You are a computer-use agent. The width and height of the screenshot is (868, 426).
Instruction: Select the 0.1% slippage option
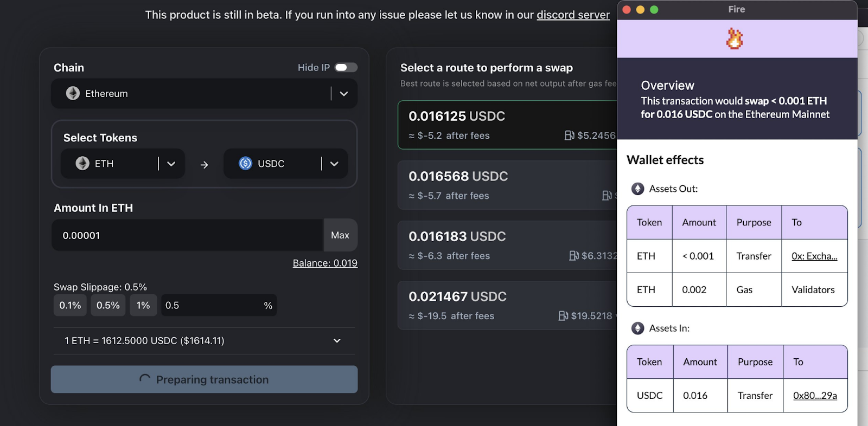(x=70, y=305)
